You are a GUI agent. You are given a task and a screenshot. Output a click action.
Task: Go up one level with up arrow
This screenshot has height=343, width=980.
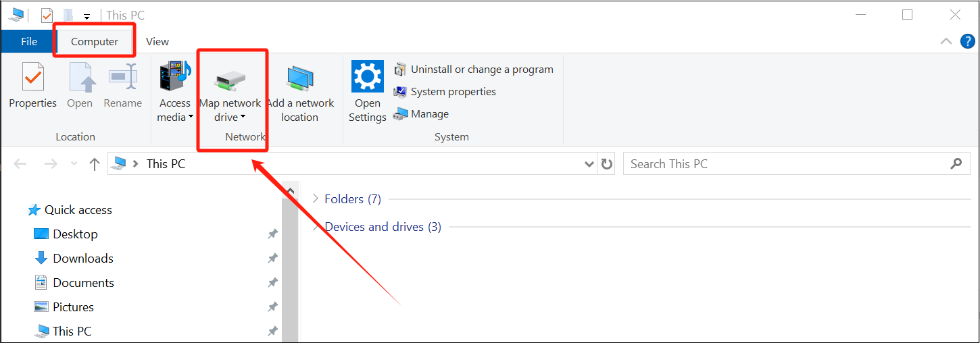(95, 164)
